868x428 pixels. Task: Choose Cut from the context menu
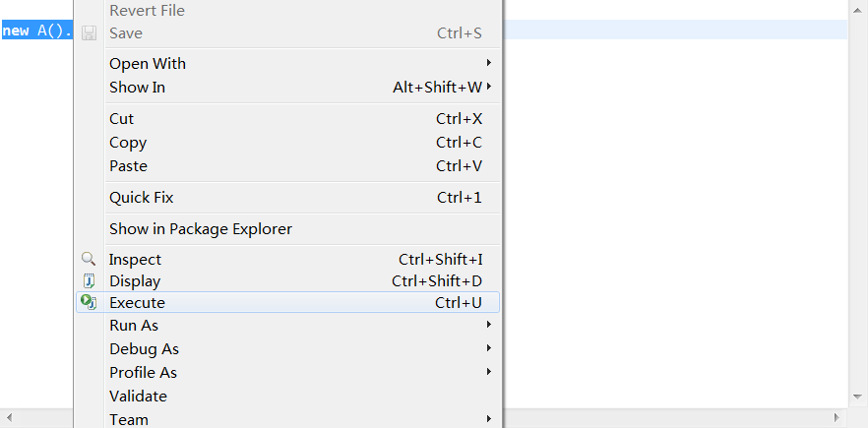pyautogui.click(x=122, y=118)
